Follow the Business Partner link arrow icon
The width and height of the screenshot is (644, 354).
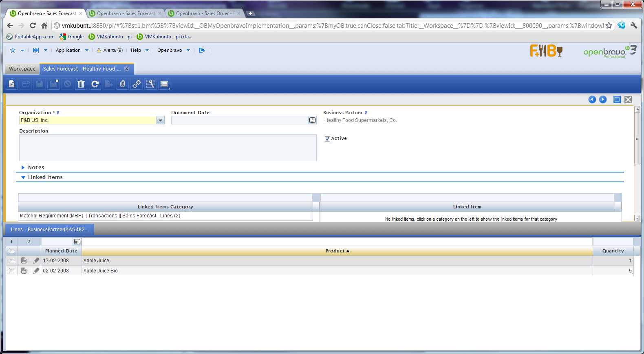(366, 113)
